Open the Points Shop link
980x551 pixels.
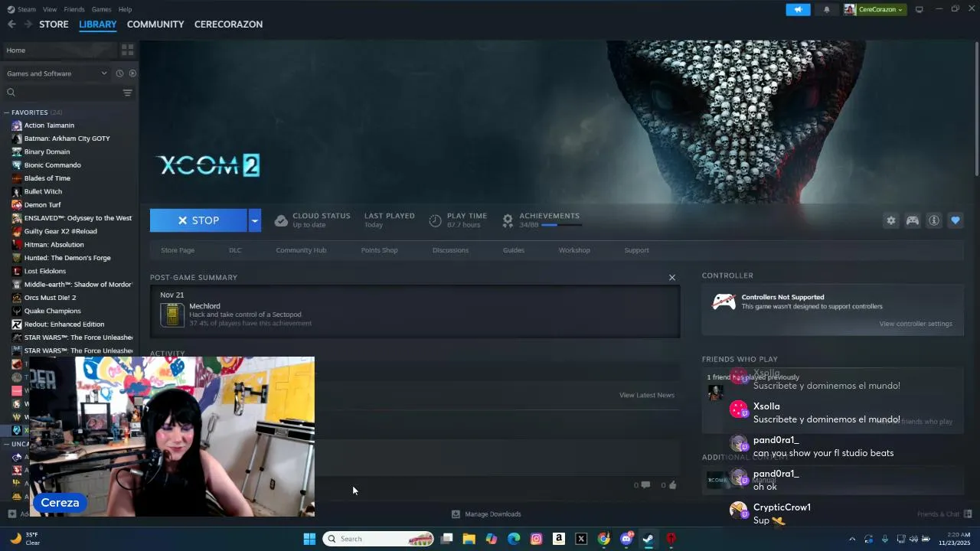click(x=379, y=250)
